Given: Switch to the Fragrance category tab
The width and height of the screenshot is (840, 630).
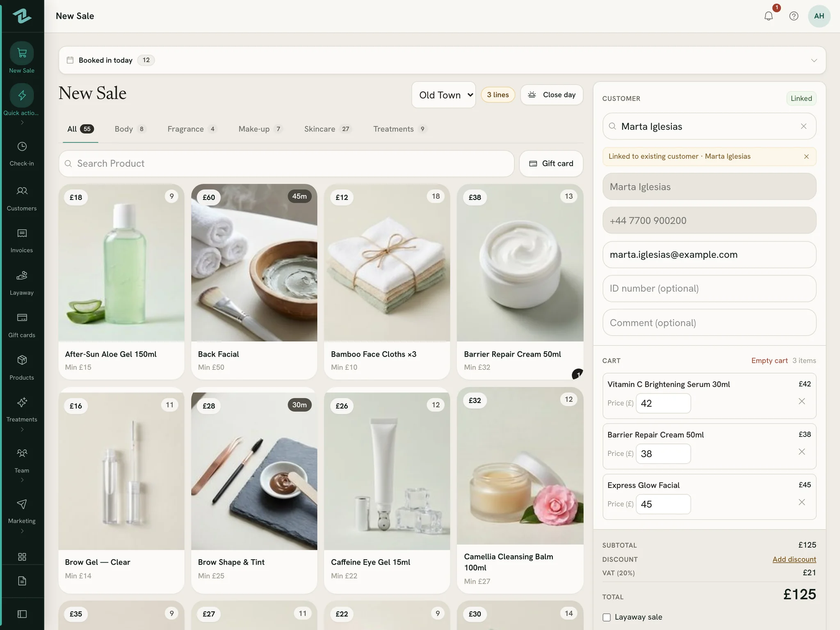Looking at the screenshot, I should [x=192, y=129].
